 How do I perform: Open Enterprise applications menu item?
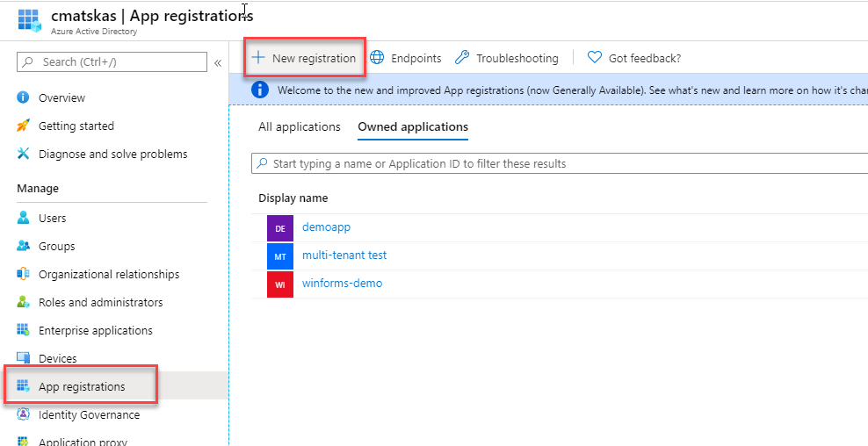coord(95,331)
